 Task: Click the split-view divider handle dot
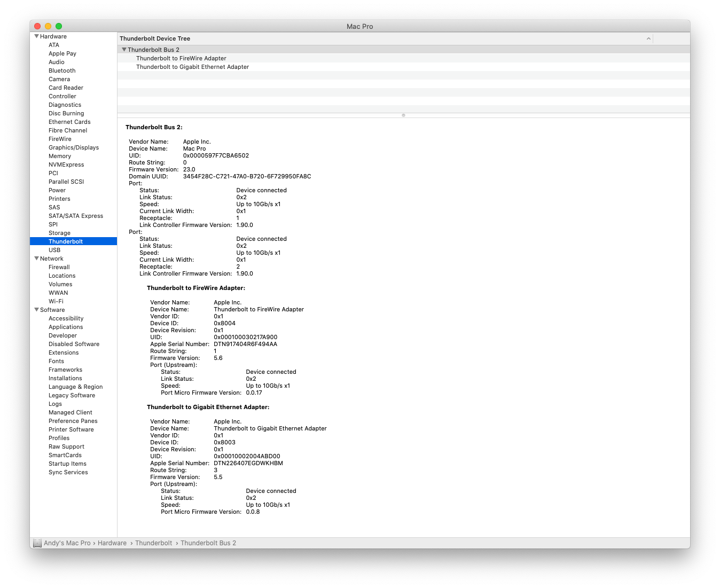coord(403,115)
